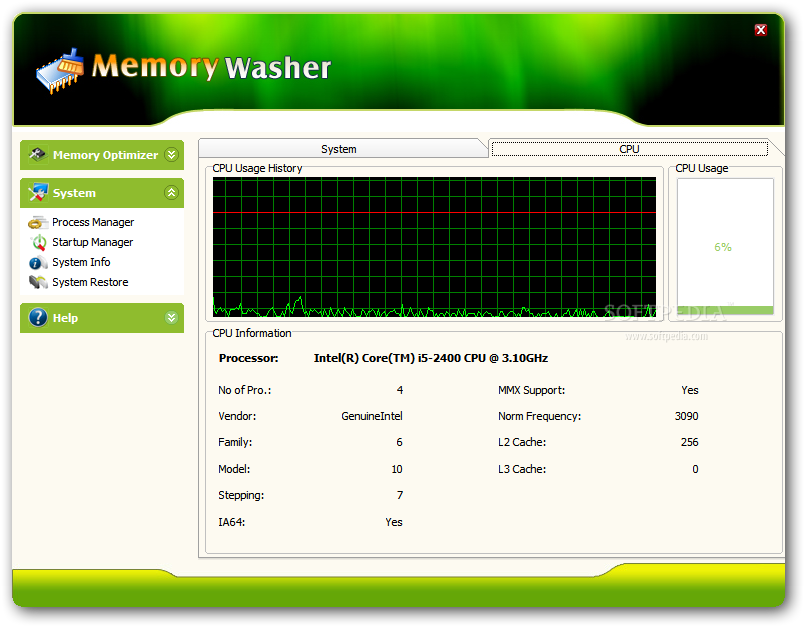Collapse the System panel chevron

click(x=171, y=193)
